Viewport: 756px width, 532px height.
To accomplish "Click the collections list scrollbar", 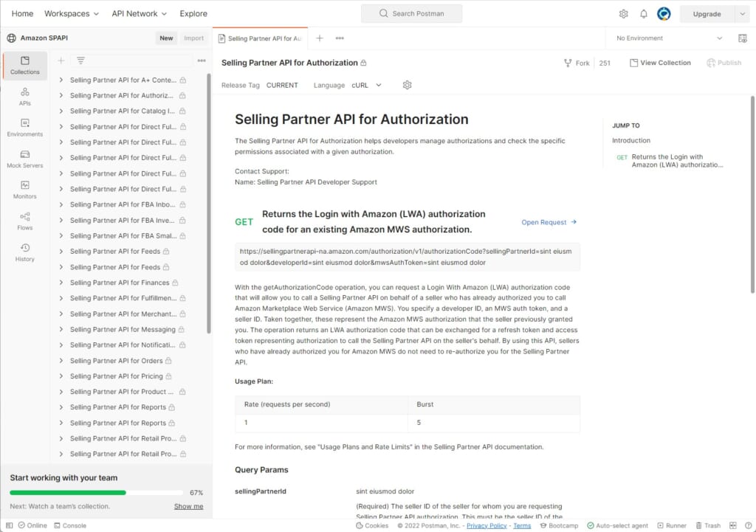I will pyautogui.click(x=209, y=203).
